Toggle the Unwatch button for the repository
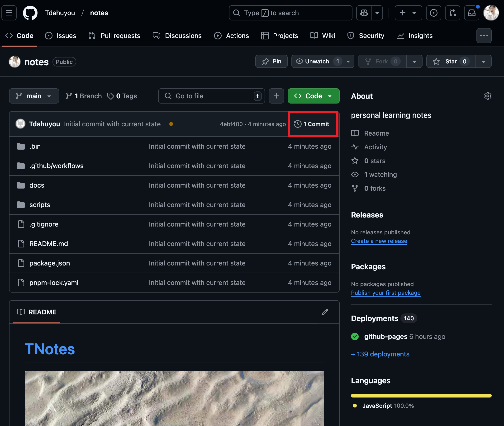The image size is (504, 426). pyautogui.click(x=317, y=61)
